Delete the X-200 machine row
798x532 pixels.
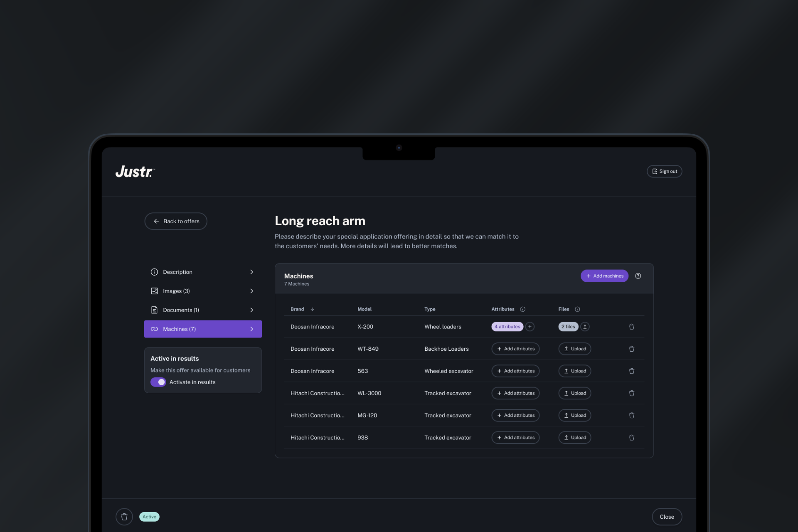[x=631, y=327]
